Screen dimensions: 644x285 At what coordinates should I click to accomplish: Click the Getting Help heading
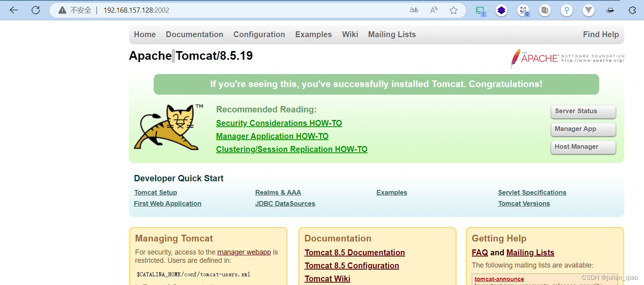pyautogui.click(x=499, y=238)
